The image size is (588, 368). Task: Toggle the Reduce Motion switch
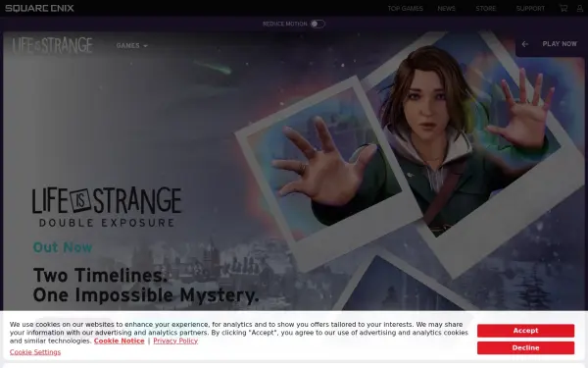click(318, 24)
